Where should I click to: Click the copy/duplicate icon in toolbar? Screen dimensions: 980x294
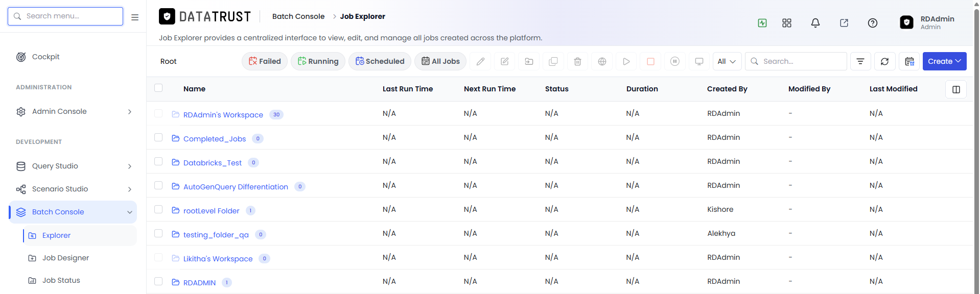(553, 61)
